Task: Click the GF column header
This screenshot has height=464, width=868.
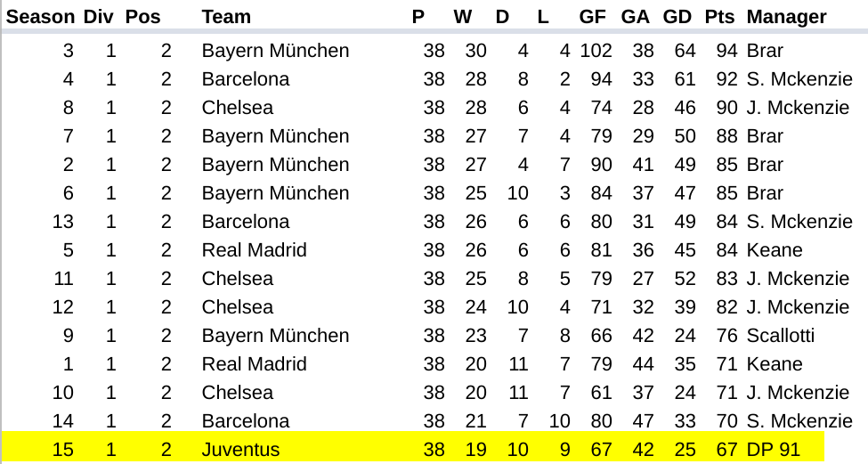Action: point(592,17)
